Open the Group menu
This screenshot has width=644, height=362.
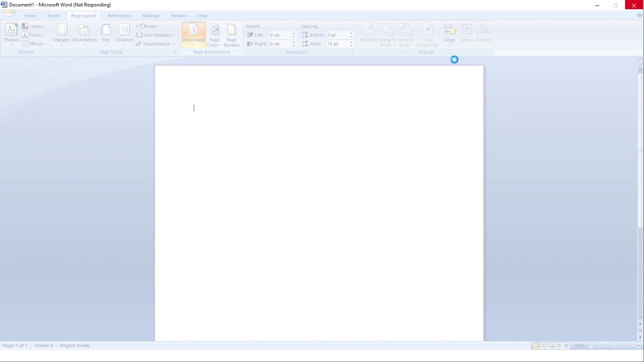pyautogui.click(x=466, y=35)
